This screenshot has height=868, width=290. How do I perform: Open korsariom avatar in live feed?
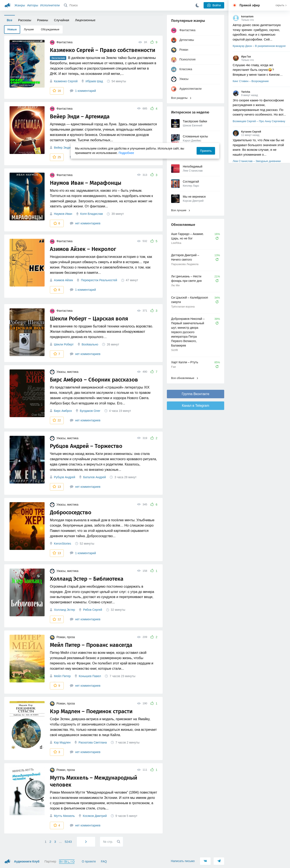pyautogui.click(x=236, y=18)
